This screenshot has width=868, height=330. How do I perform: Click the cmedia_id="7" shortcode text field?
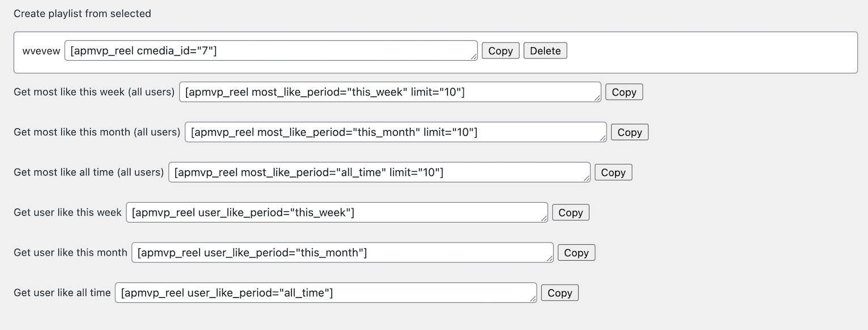271,51
